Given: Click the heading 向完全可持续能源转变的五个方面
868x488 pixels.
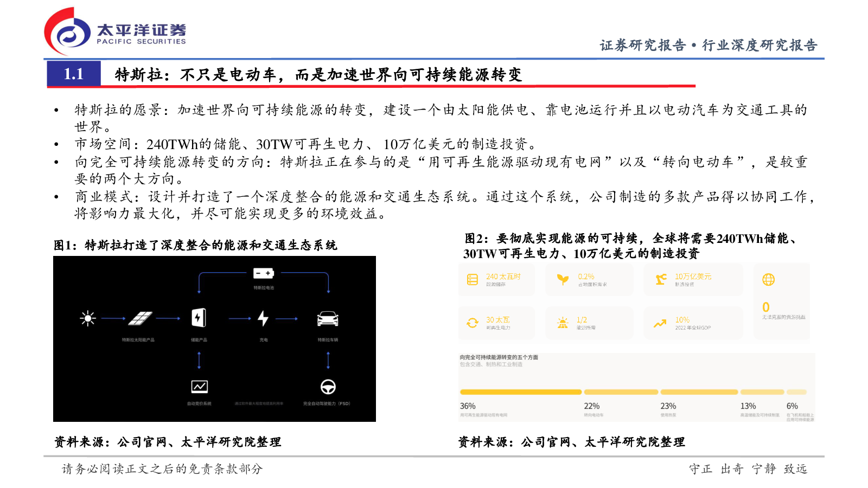Looking at the screenshot, I should tap(499, 357).
